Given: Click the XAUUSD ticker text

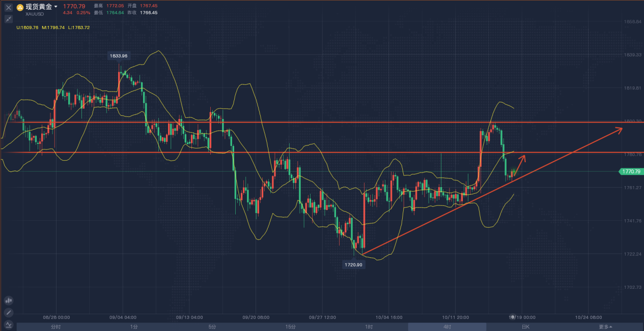Looking at the screenshot, I should coord(35,14).
